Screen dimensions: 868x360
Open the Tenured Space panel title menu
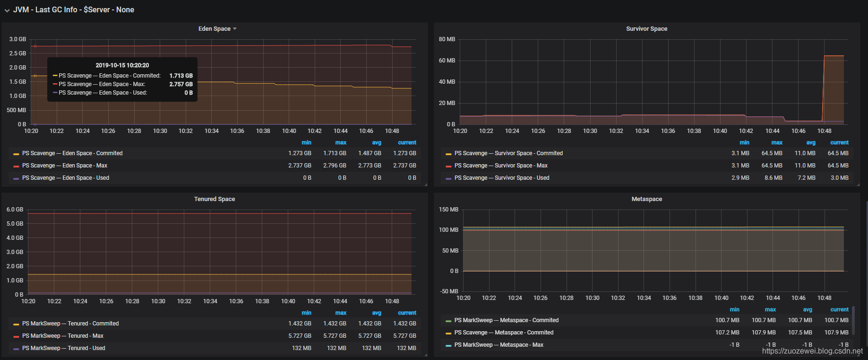pos(215,199)
